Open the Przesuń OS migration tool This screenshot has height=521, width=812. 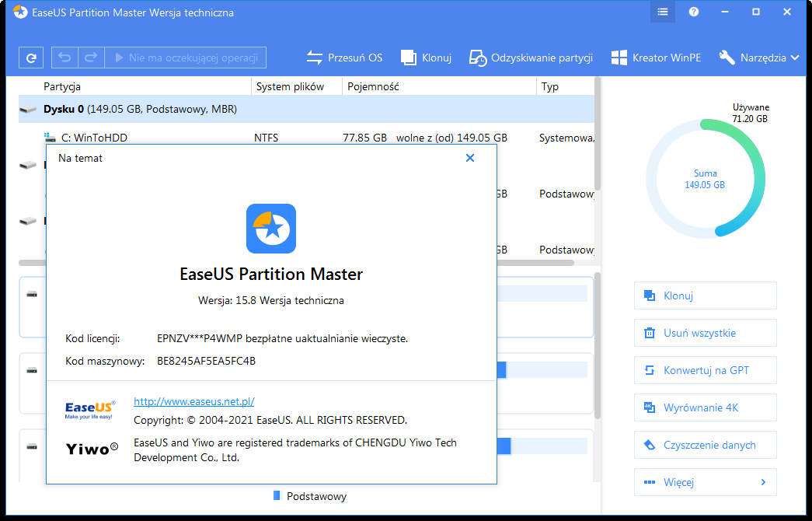(x=344, y=58)
